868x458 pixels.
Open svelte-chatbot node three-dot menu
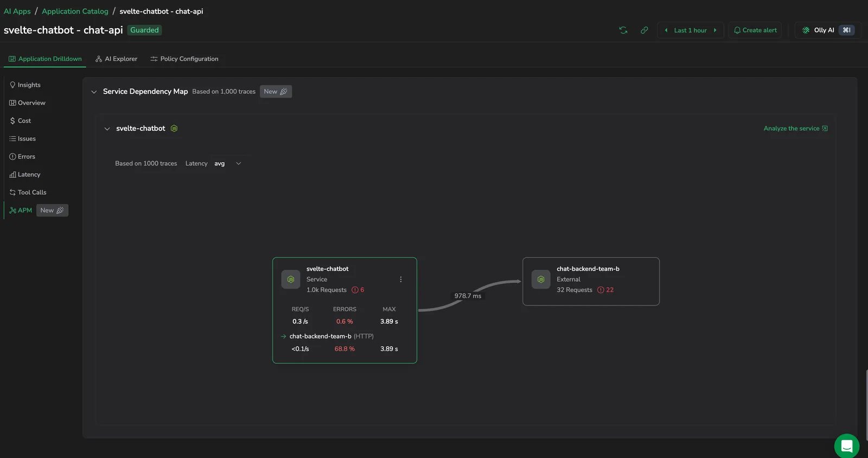[x=401, y=279]
